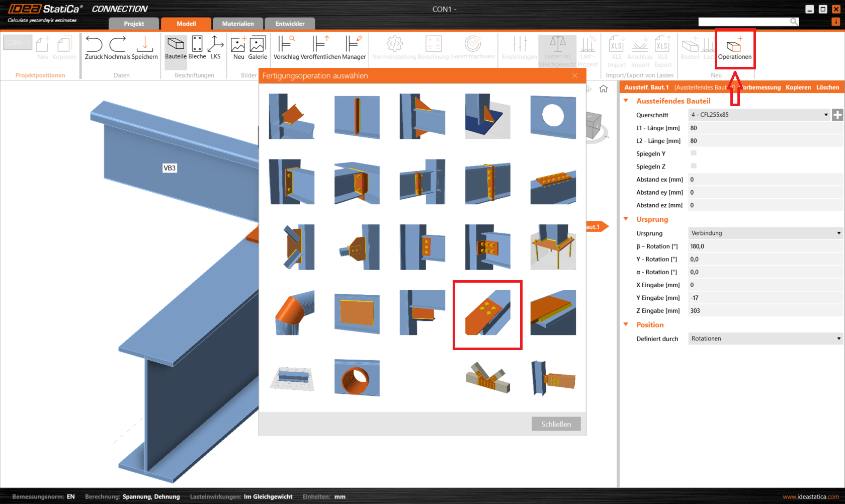Click the status bar text 'Spannung, Dehnung'
This screenshot has width=845, height=504.
pos(151,497)
